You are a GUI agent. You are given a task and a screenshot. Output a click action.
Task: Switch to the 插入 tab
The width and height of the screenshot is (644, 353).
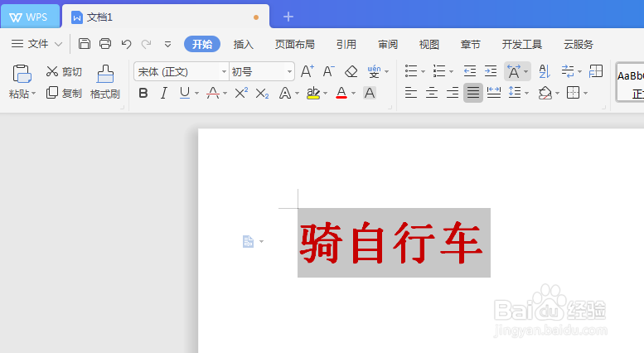coord(243,44)
